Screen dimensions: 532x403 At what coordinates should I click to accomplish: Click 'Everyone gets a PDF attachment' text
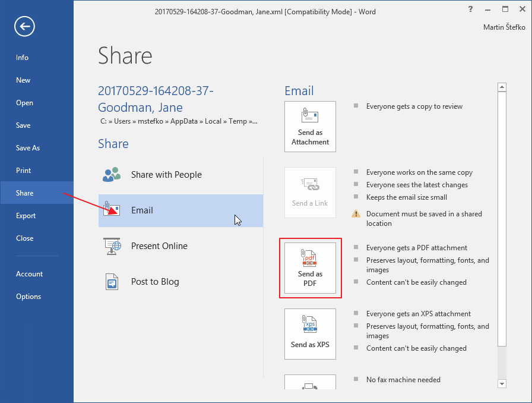[x=417, y=248]
